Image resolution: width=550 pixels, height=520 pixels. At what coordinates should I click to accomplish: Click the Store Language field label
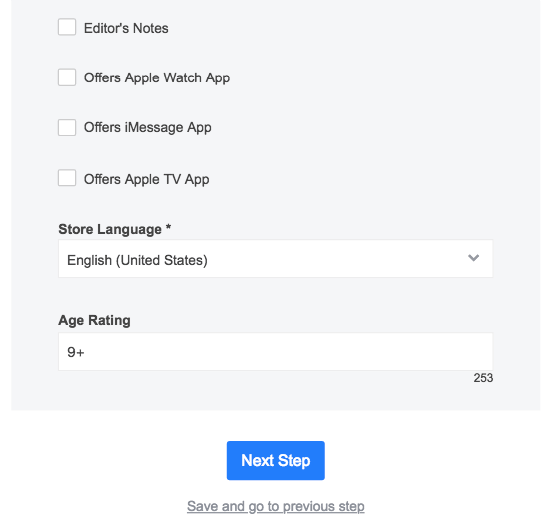coord(110,229)
